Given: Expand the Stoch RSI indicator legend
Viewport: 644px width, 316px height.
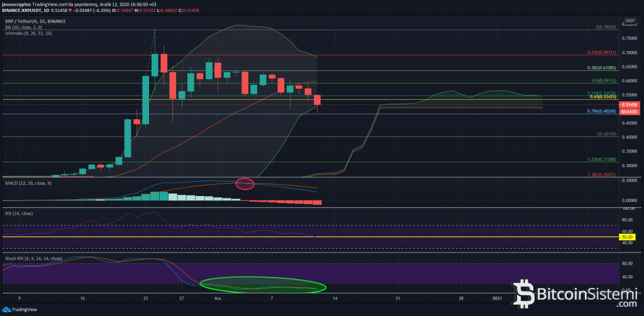Looking at the screenshot, I should tap(33, 258).
